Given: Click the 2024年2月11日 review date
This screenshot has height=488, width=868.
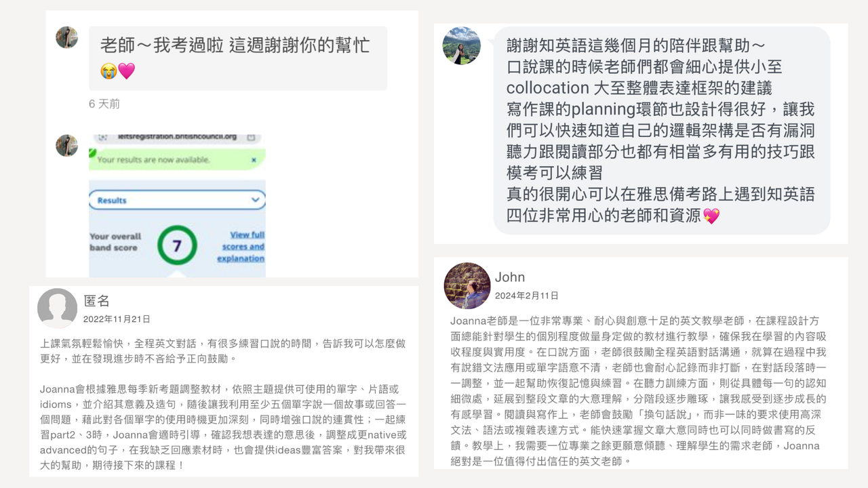Looking at the screenshot, I should point(527,296).
